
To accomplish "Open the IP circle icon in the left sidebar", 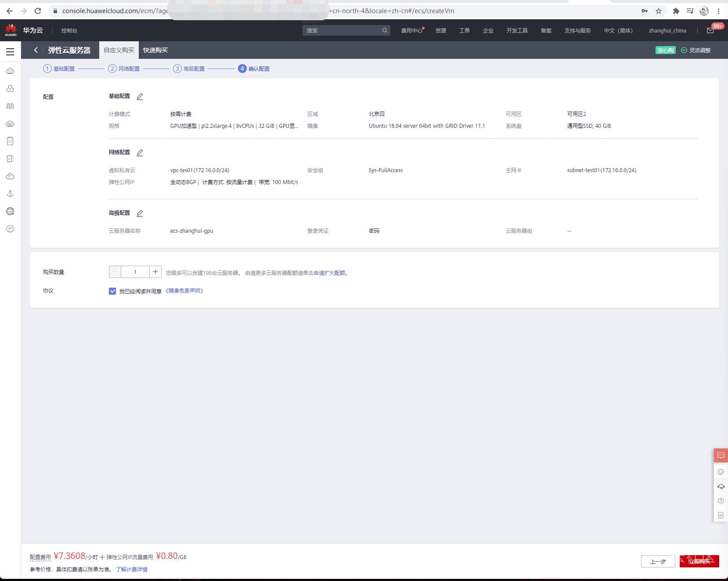I will (x=10, y=229).
